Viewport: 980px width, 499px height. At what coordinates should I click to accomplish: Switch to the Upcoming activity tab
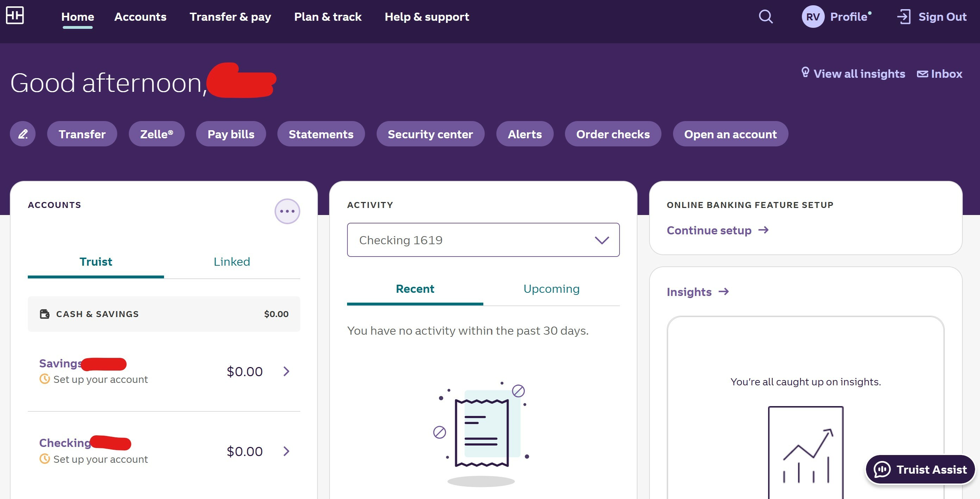(x=552, y=289)
